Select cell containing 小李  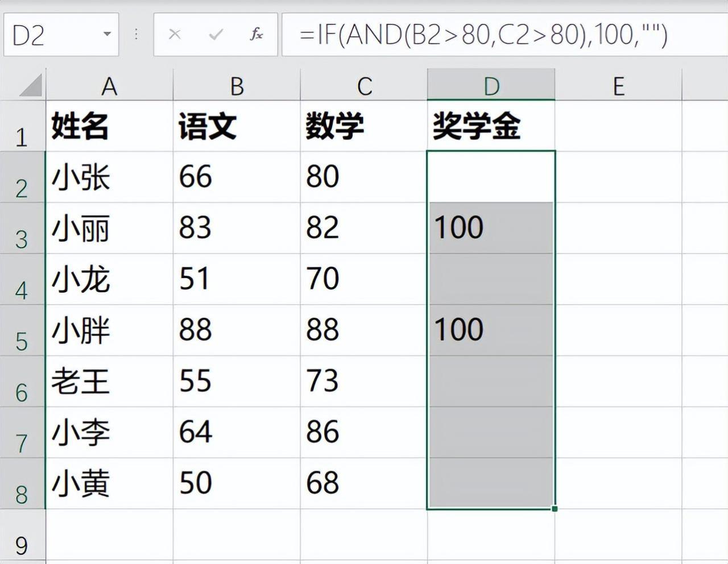pyautogui.click(x=109, y=432)
